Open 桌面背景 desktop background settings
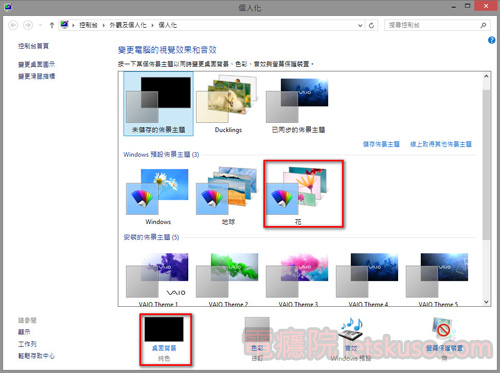 point(164,339)
